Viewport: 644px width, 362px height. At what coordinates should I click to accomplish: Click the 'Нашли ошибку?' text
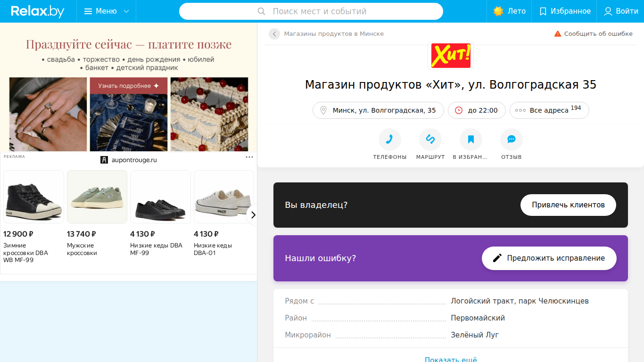(321, 258)
